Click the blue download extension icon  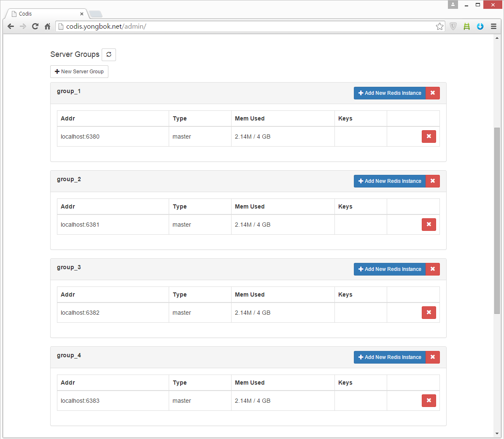[480, 27]
